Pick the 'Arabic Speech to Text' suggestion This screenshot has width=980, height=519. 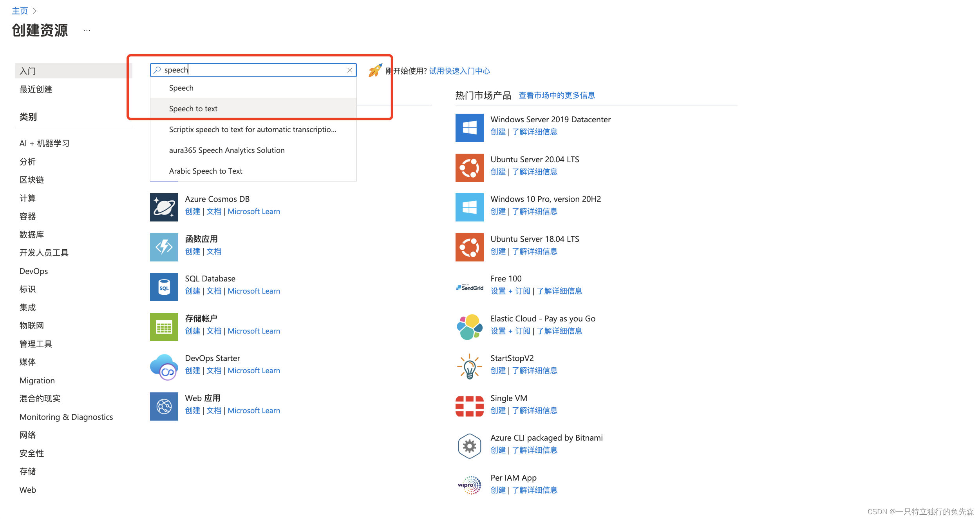pyautogui.click(x=205, y=171)
